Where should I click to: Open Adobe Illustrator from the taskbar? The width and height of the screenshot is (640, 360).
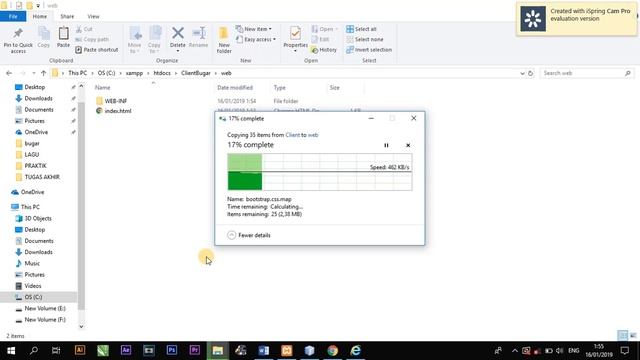[80, 350]
